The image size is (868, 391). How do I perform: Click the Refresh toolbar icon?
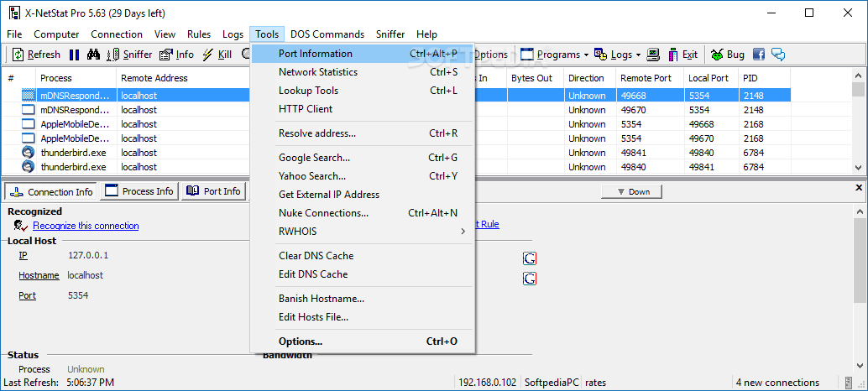(18, 55)
